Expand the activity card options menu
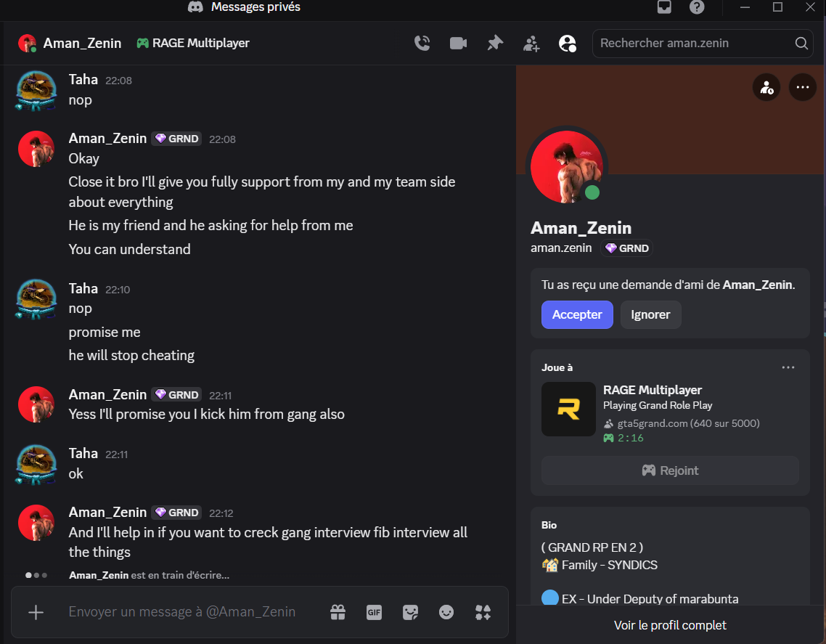Viewport: 826px width, 644px height. [x=788, y=367]
